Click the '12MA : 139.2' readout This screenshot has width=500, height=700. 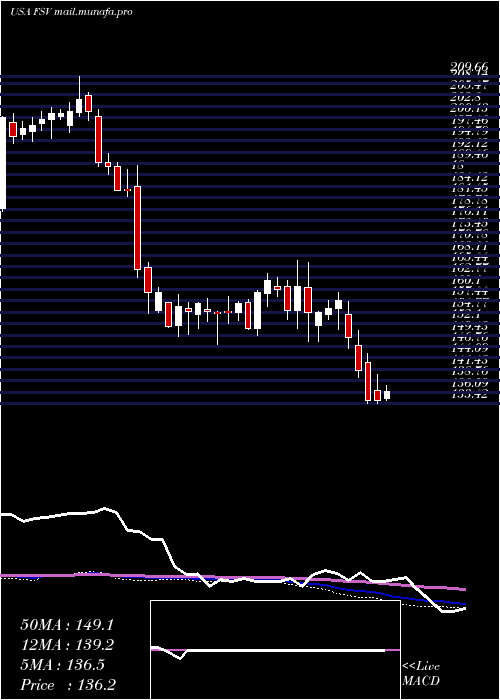[67, 645]
